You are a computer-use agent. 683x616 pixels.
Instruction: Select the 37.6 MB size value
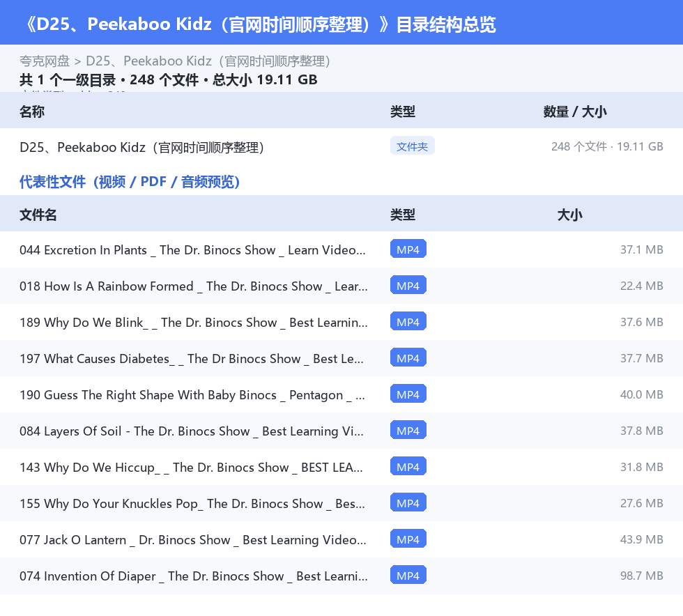642,322
